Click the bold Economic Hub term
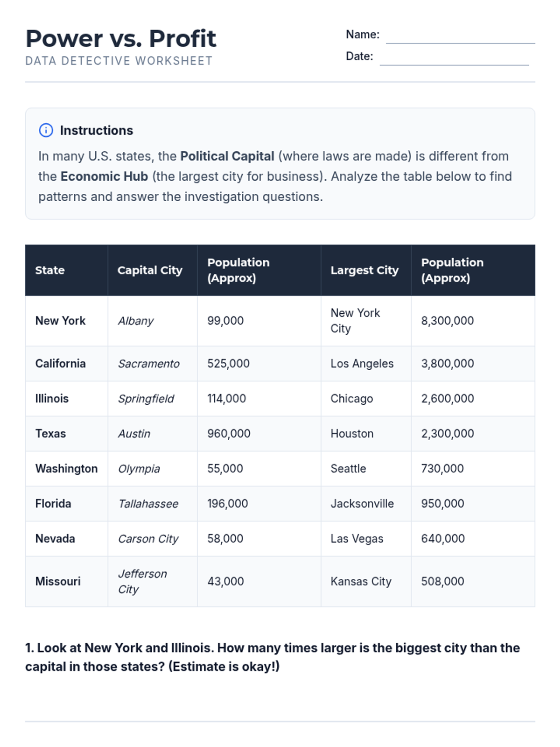The width and height of the screenshot is (560, 747). (x=104, y=176)
